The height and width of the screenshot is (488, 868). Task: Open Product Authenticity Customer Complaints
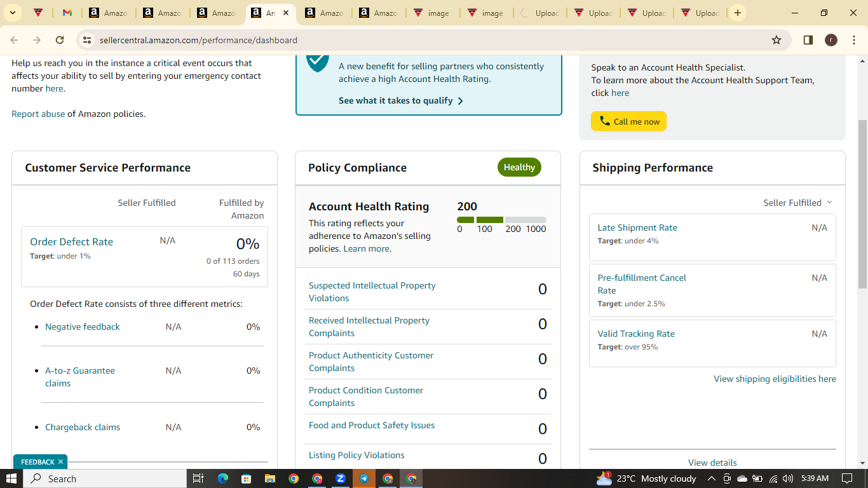click(371, 362)
